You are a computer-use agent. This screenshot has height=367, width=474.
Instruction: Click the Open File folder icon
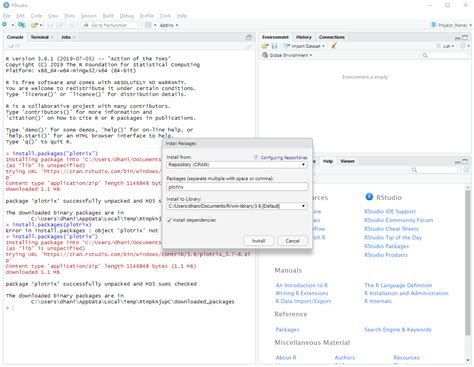point(34,25)
